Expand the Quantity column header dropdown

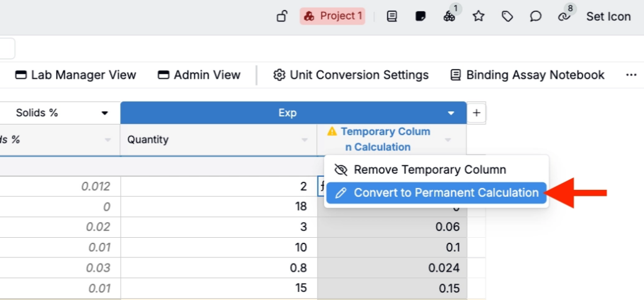pos(305,140)
